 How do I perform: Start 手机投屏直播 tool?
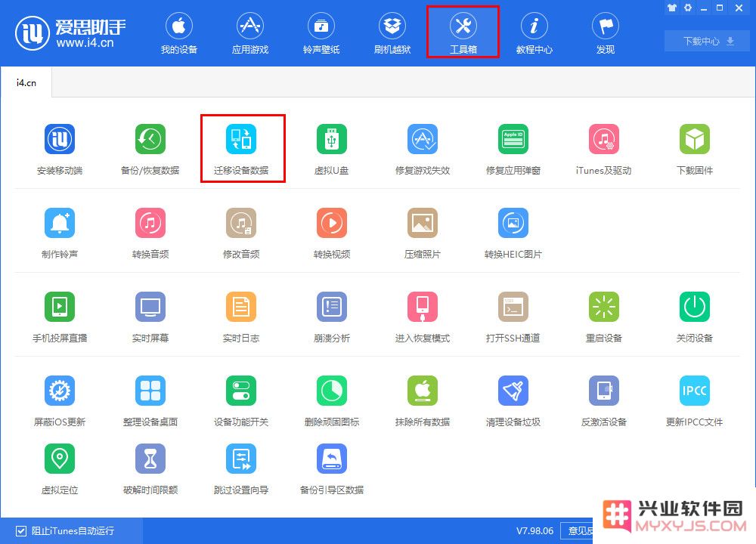(x=60, y=317)
